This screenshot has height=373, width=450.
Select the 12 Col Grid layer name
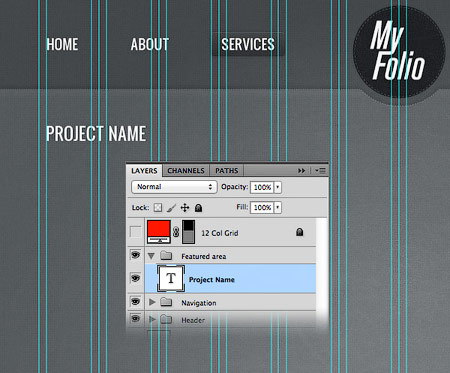[220, 233]
